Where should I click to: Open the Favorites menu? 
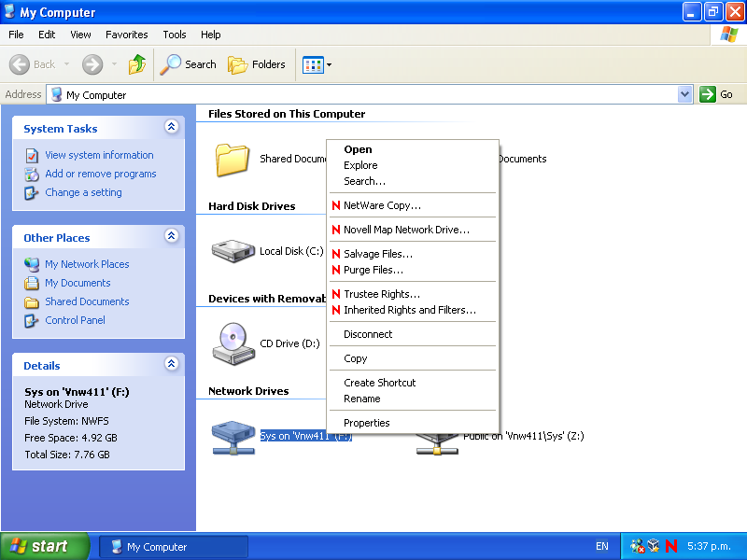click(127, 35)
